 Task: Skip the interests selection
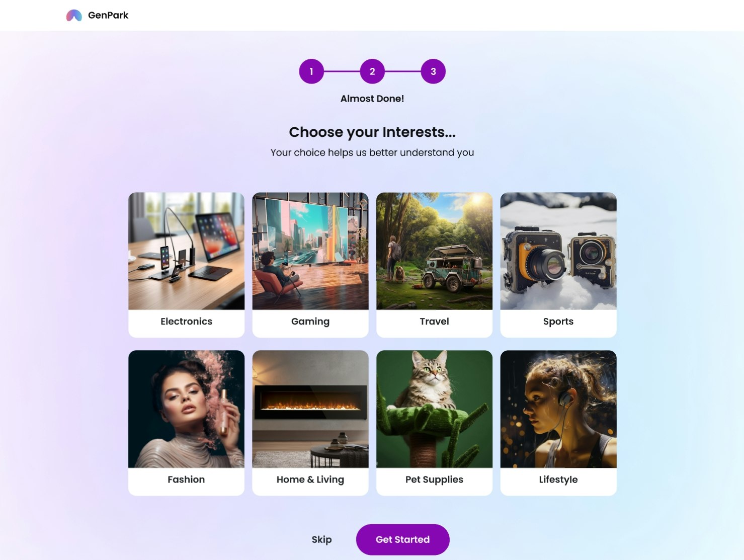tap(322, 540)
